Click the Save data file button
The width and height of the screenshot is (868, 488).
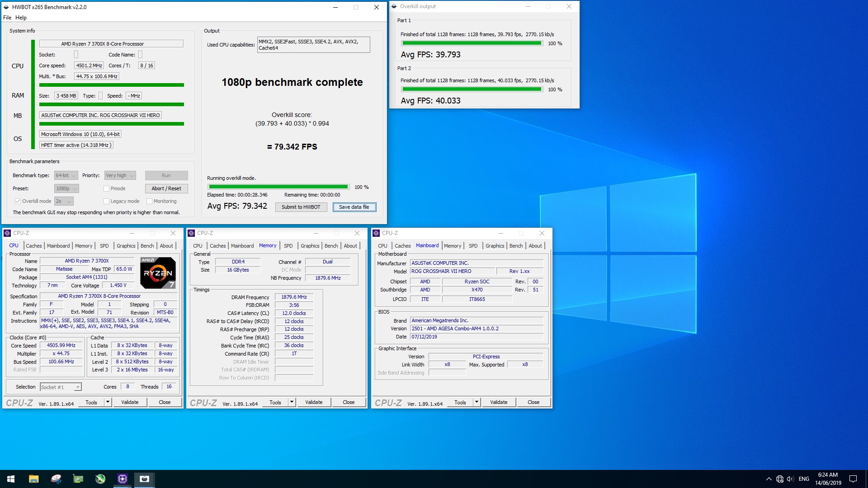tap(354, 207)
